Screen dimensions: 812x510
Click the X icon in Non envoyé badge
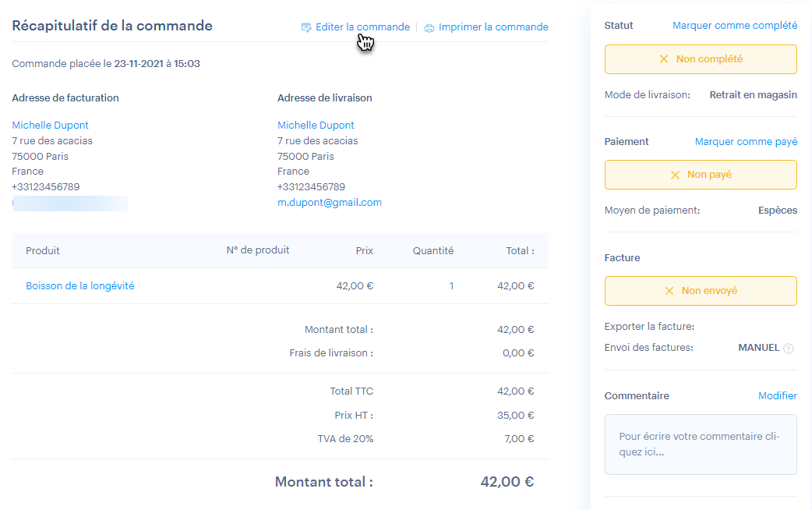click(x=669, y=291)
